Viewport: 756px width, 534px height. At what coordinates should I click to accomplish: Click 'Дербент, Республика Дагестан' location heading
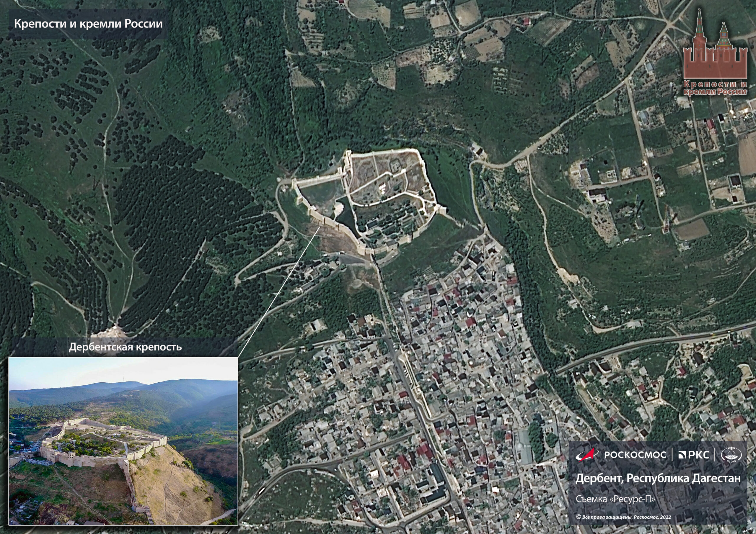pos(658,479)
